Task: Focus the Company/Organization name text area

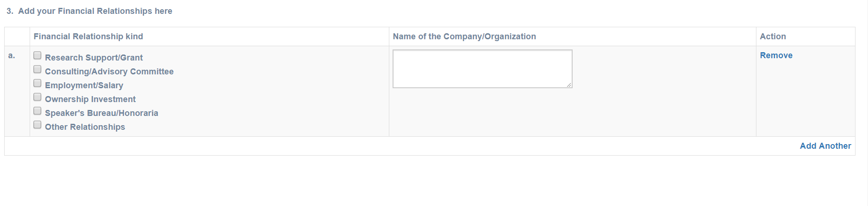Action: pos(482,69)
